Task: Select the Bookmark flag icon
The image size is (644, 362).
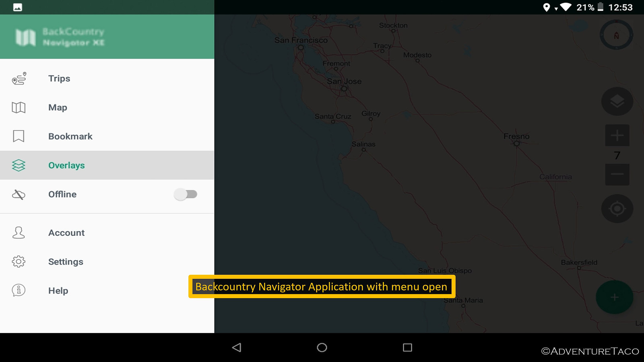Action: [x=19, y=136]
